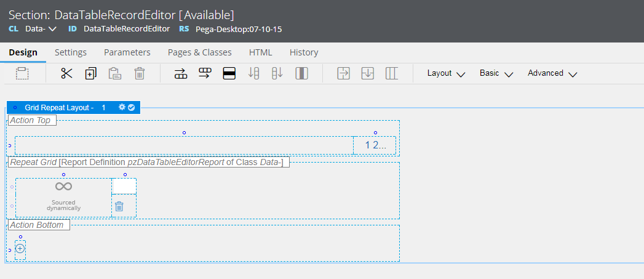Click the wide empty cell in Action Top
This screenshot has width=644, height=279.
point(184,145)
